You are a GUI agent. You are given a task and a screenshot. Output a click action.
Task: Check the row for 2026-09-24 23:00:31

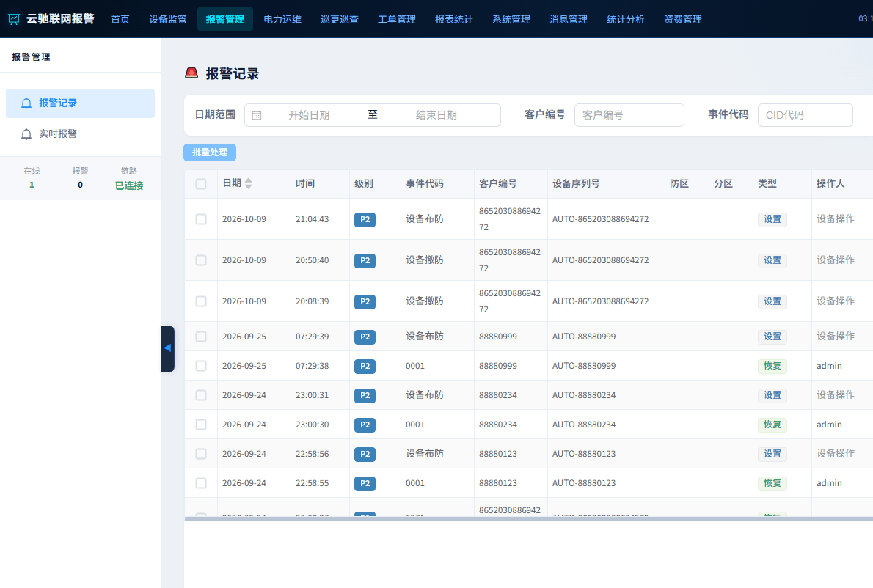(201, 395)
